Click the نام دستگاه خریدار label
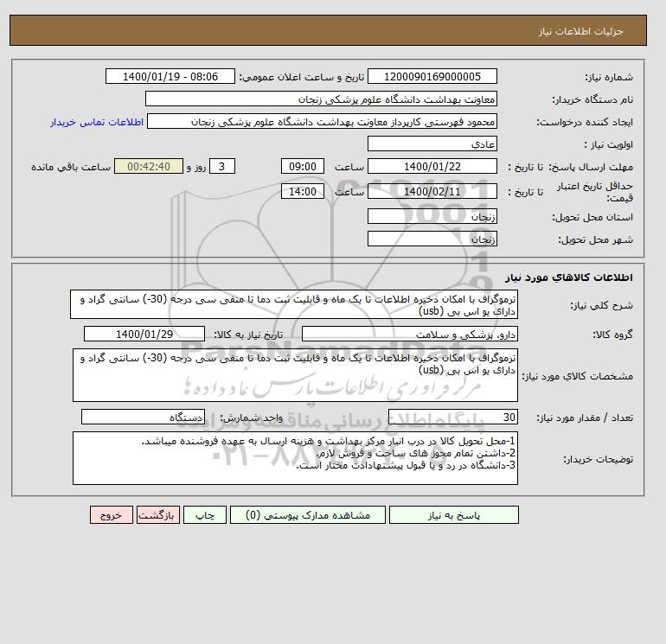Image resolution: width=666 pixels, height=644 pixels. [x=592, y=99]
